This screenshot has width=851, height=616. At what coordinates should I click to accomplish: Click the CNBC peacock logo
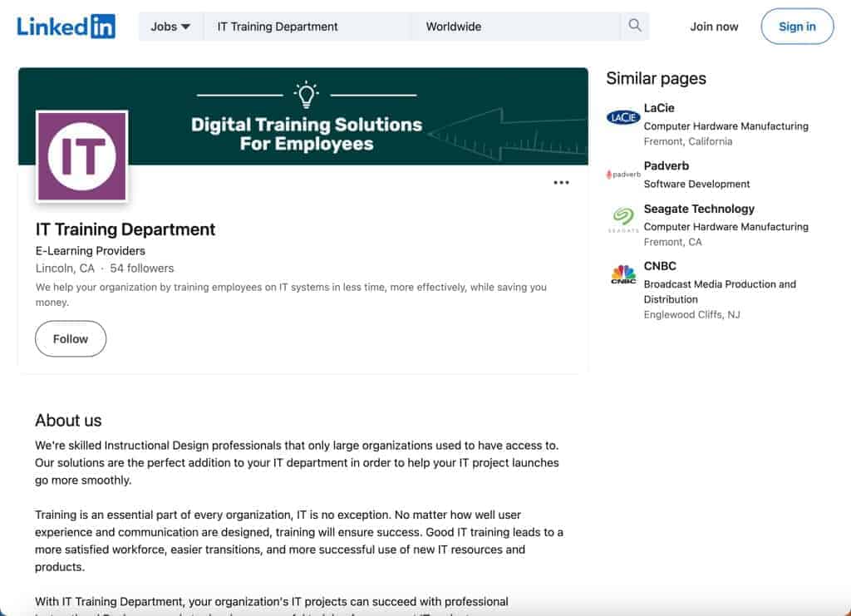[622, 275]
